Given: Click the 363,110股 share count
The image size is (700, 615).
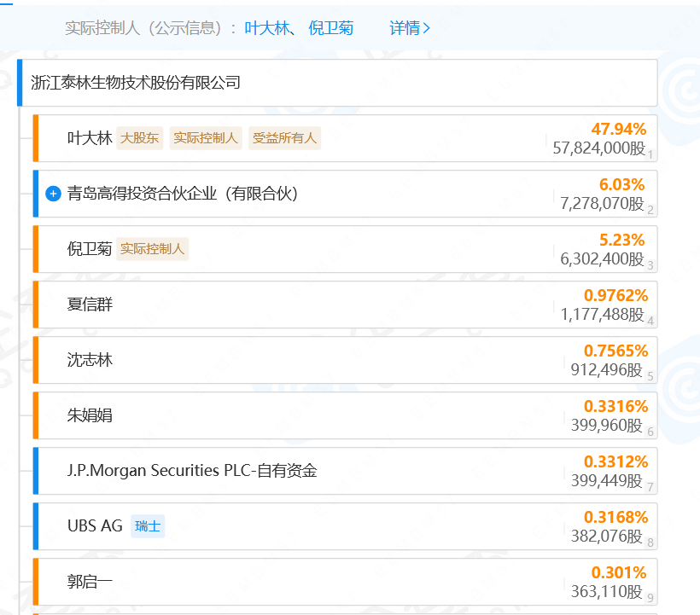Looking at the screenshot, I should [607, 592].
